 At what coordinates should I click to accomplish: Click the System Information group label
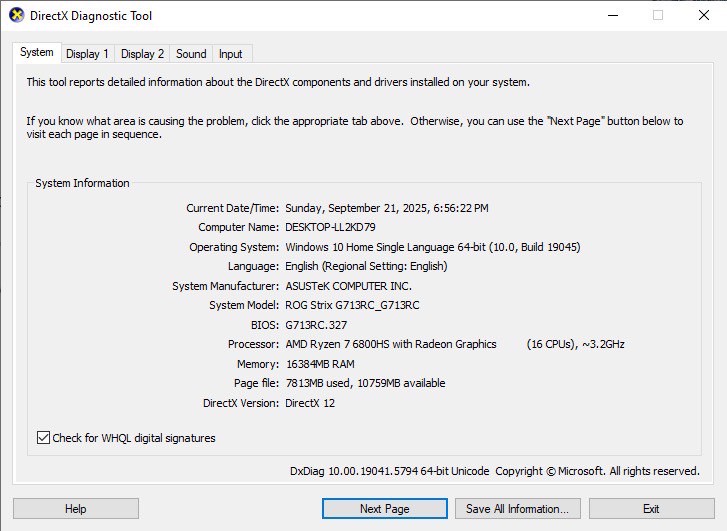click(82, 184)
